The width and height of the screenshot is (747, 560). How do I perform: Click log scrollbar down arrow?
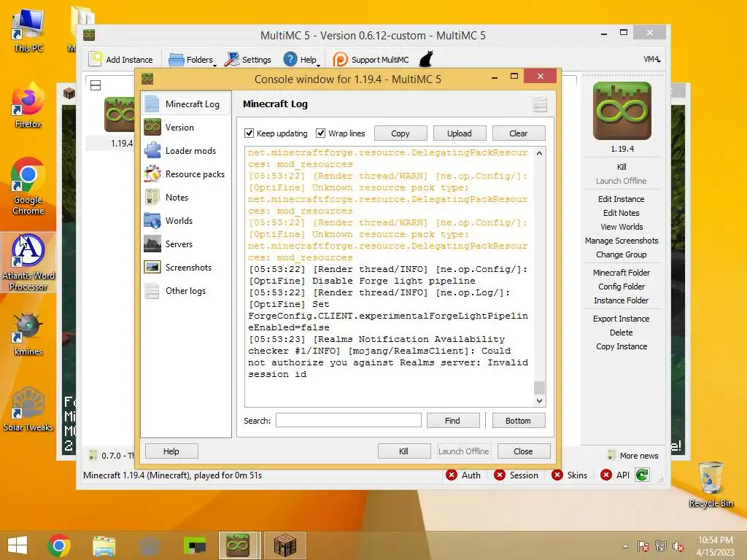click(x=539, y=401)
